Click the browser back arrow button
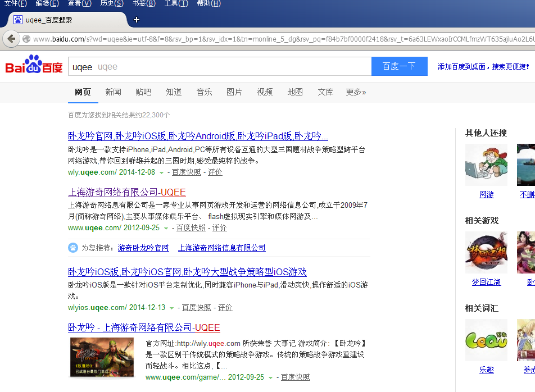Image resolution: width=535 pixels, height=392 pixels. (x=11, y=39)
